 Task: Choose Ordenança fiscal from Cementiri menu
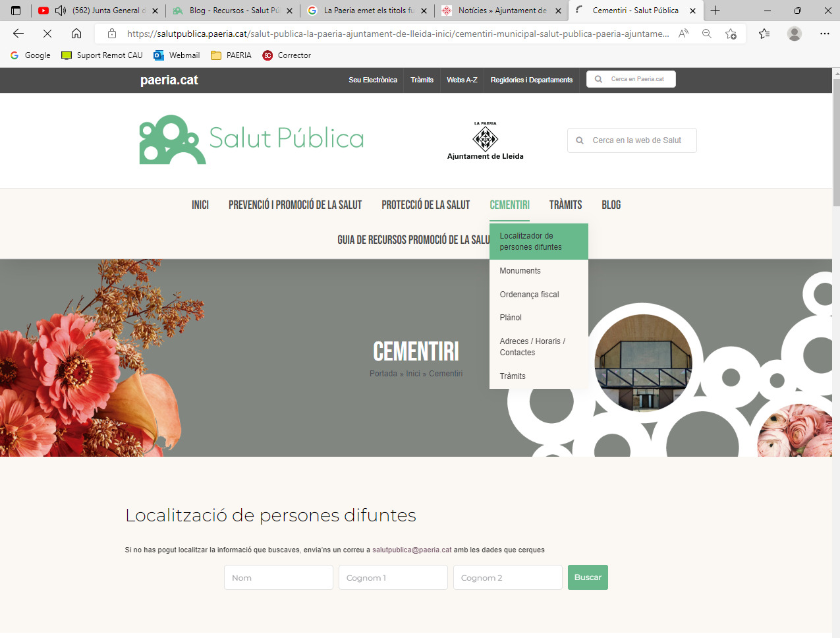click(529, 295)
